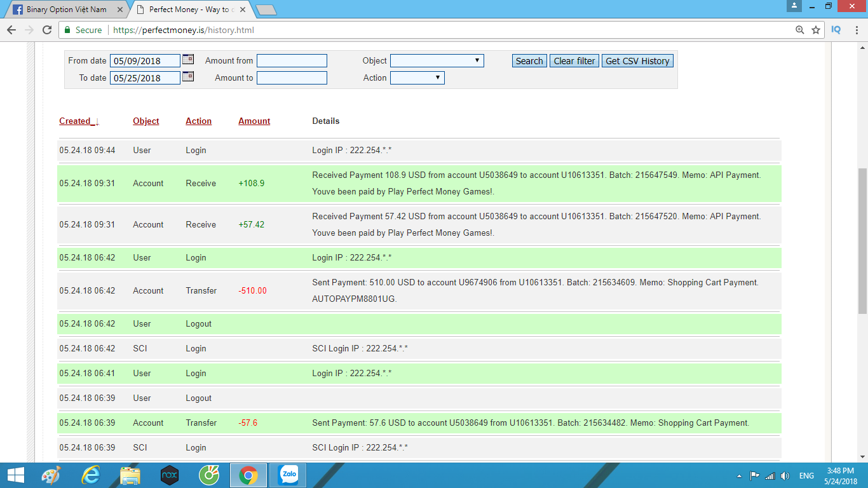This screenshot has height=488, width=868.
Task: Switch to Binary Option Việt Nam tab
Action: coord(66,10)
